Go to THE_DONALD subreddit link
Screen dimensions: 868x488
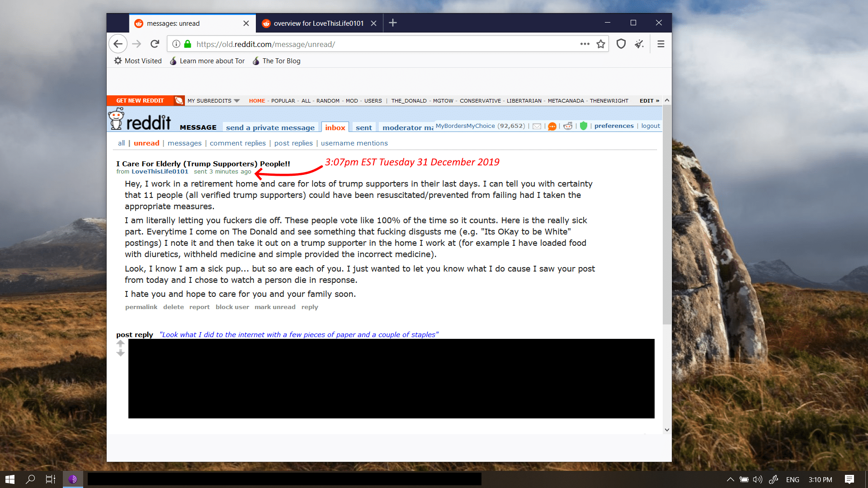coord(409,101)
